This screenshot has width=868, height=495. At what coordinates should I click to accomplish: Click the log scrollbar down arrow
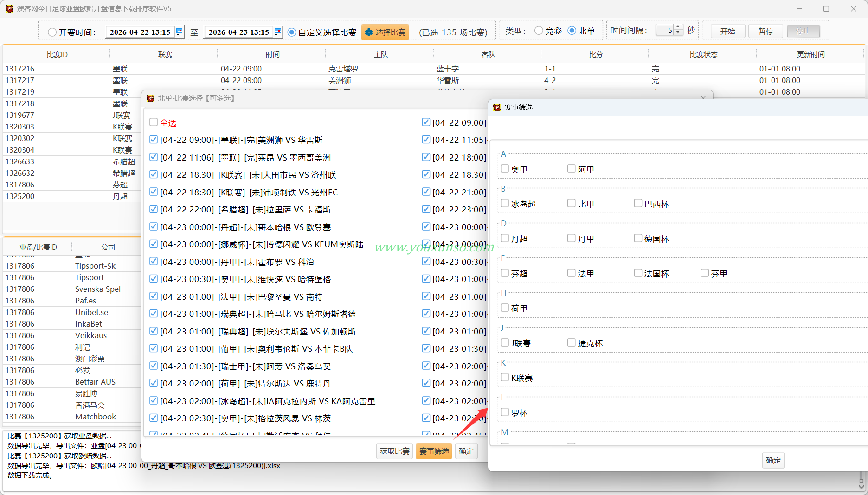[x=862, y=487]
